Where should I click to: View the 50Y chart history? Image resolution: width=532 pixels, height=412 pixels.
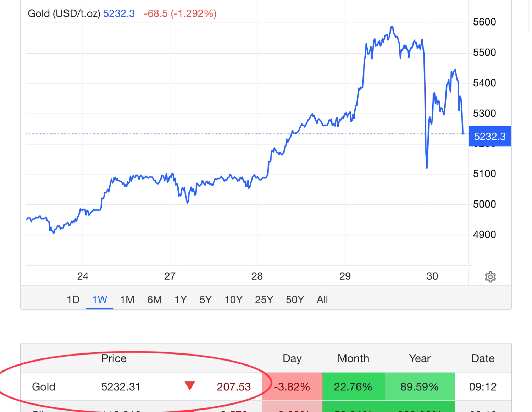click(295, 300)
